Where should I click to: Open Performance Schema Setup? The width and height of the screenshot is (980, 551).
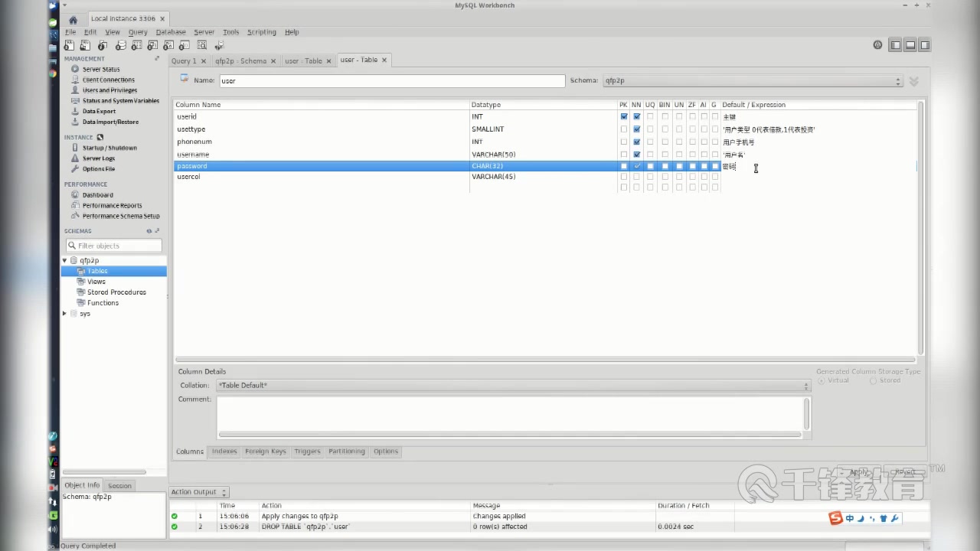pos(121,217)
